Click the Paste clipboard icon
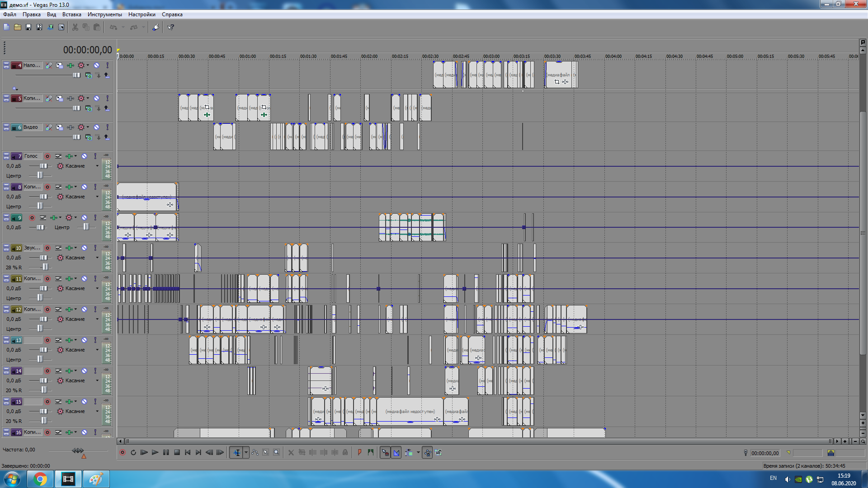This screenshot has width=868, height=488. tap(97, 27)
